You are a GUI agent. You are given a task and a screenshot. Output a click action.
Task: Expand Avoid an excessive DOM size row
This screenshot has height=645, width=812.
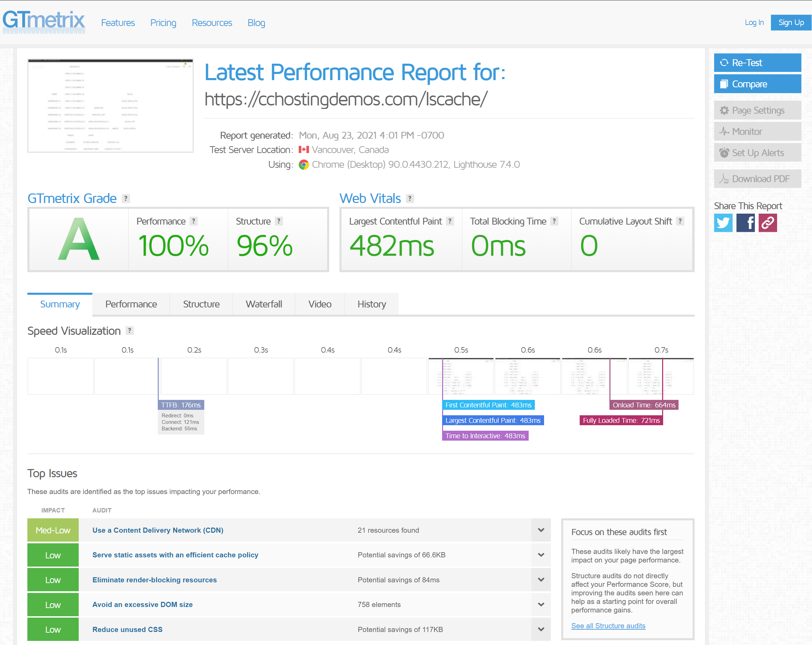[541, 604]
